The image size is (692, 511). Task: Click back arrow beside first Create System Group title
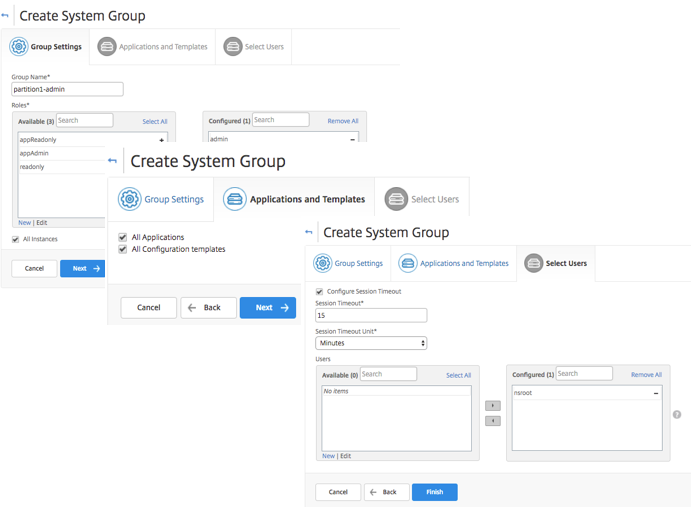coord(5,15)
